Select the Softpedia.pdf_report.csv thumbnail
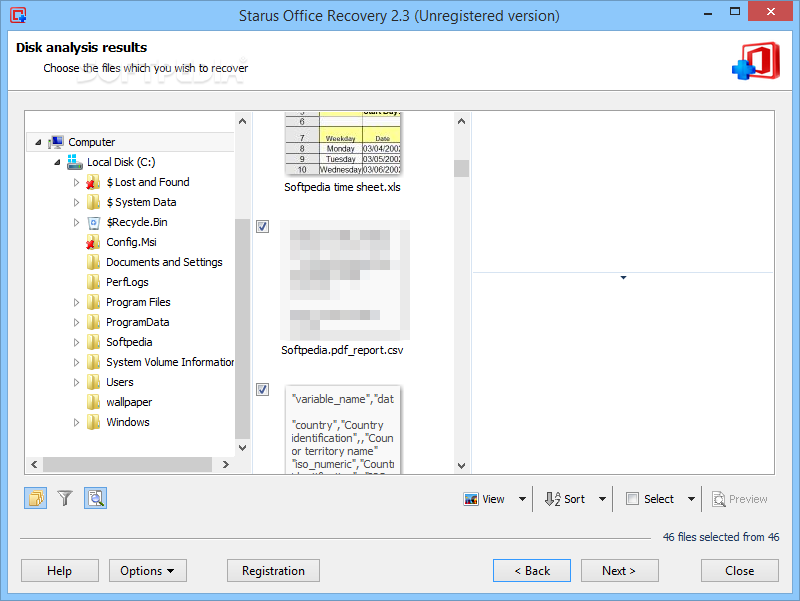800x601 pixels. (345, 281)
